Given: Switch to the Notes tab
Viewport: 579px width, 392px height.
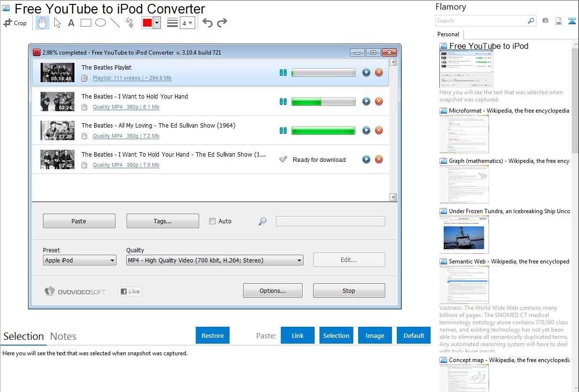Looking at the screenshot, I should (63, 336).
